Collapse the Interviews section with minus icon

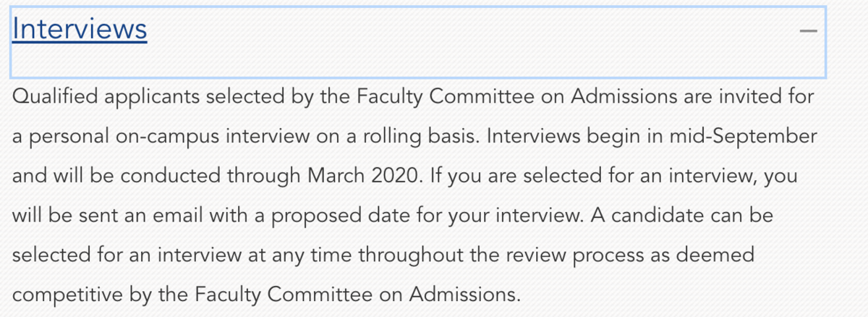click(808, 31)
